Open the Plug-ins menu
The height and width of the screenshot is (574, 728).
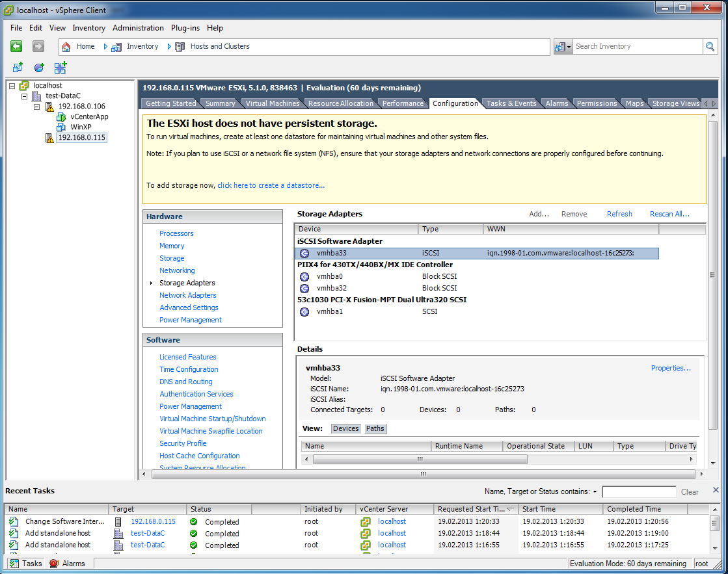click(x=185, y=28)
